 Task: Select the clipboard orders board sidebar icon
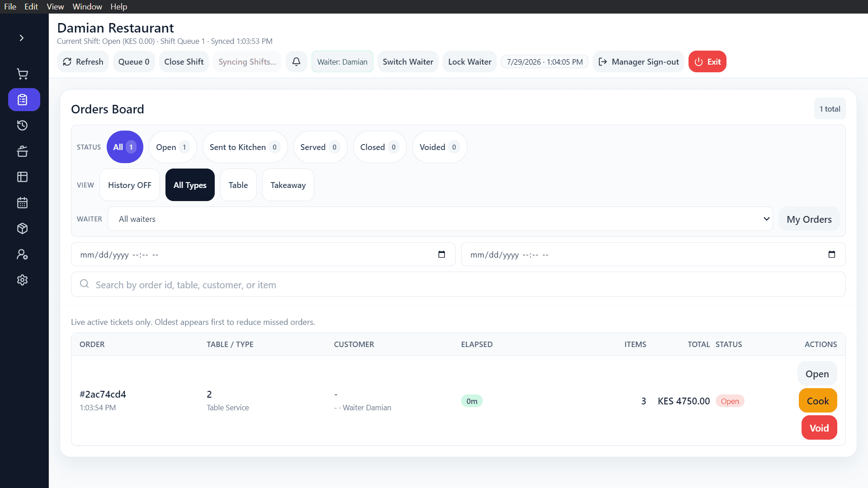pyautogui.click(x=24, y=99)
